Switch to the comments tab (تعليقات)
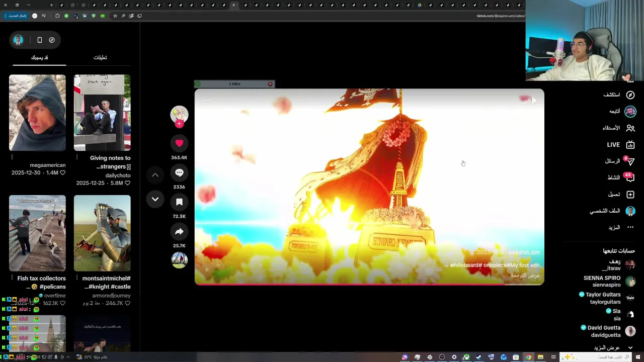644x362 pixels. click(100, 57)
